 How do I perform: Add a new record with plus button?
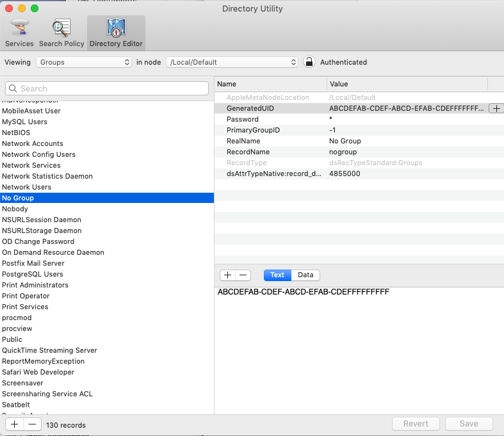click(14, 424)
